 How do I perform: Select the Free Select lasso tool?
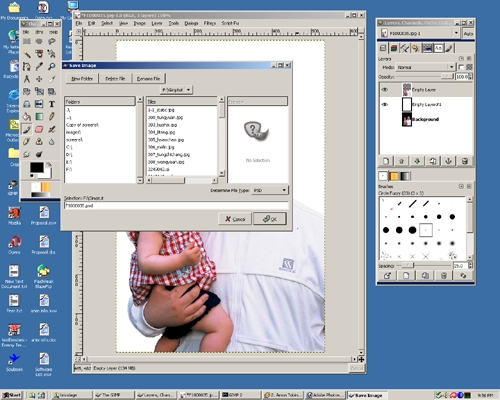pyautogui.click(x=51, y=41)
